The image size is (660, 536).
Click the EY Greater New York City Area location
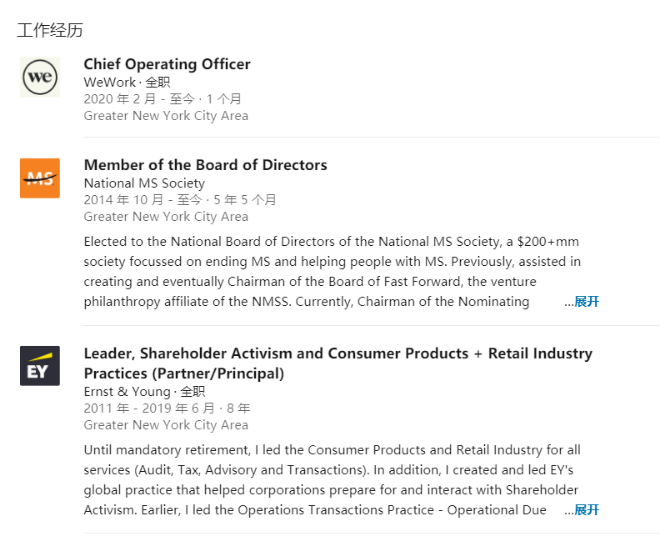pos(166,425)
